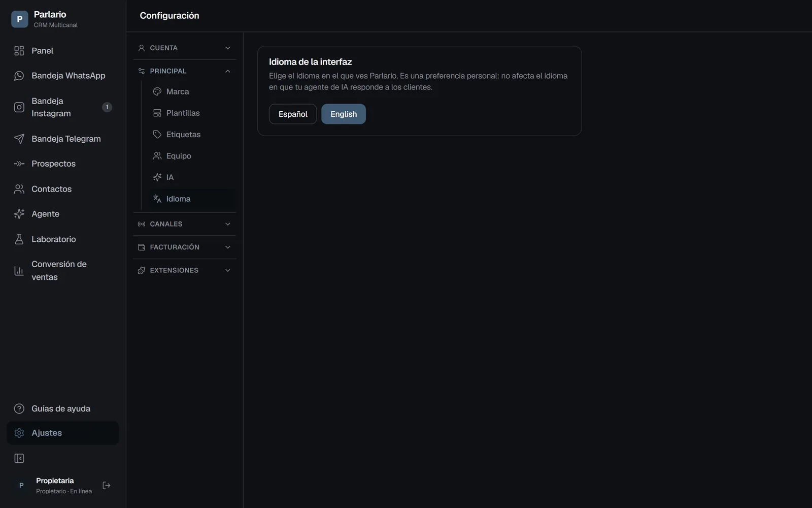Open Equipo settings item
Screen dimensions: 812x508
pyautogui.click(x=192, y=156)
